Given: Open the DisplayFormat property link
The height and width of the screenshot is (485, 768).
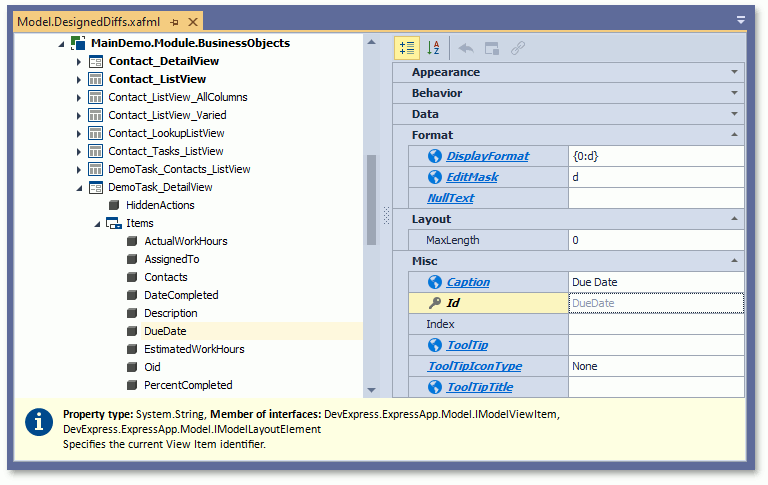Looking at the screenshot, I should [487, 156].
